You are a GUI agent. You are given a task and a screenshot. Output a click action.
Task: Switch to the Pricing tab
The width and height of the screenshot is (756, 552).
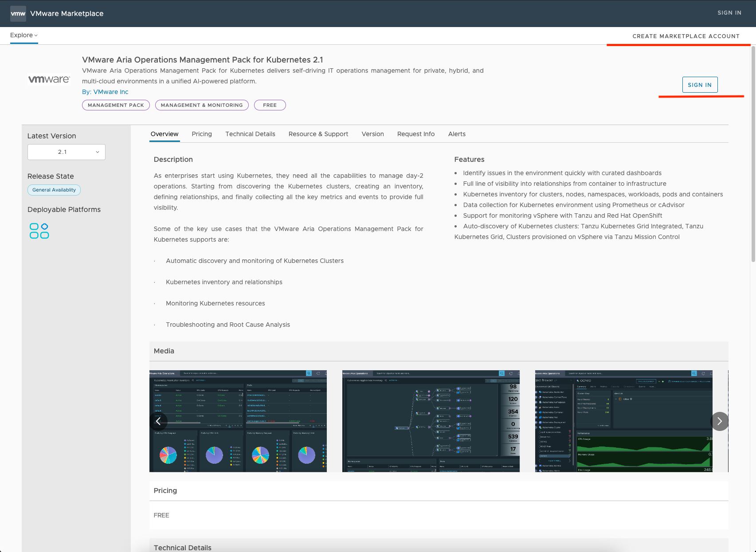(202, 134)
